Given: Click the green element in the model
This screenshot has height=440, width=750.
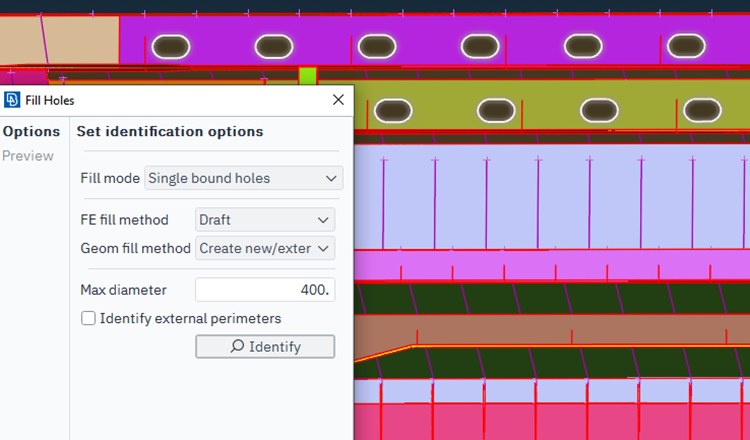Looking at the screenshot, I should click(308, 76).
